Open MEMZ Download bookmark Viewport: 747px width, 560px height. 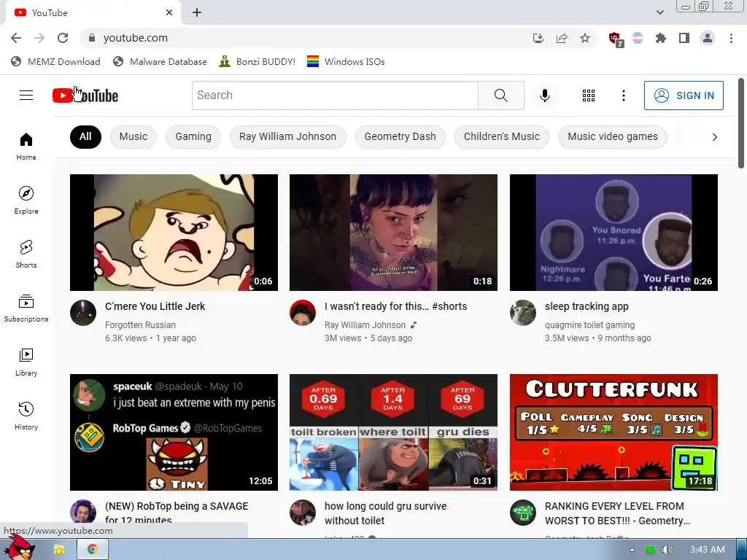coord(55,61)
